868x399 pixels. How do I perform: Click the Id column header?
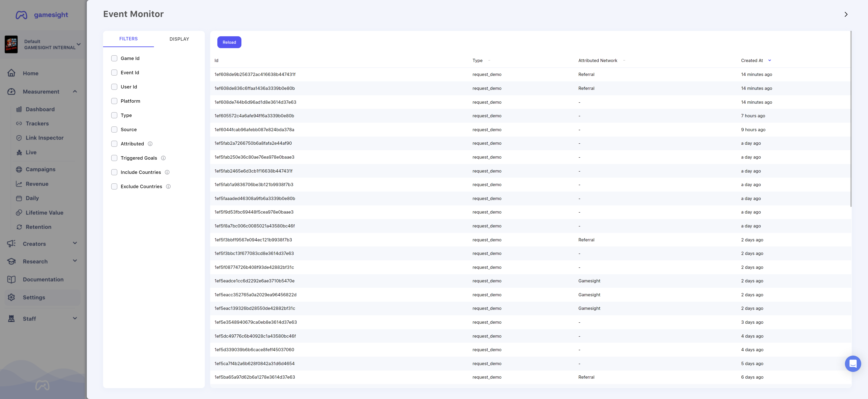point(216,61)
